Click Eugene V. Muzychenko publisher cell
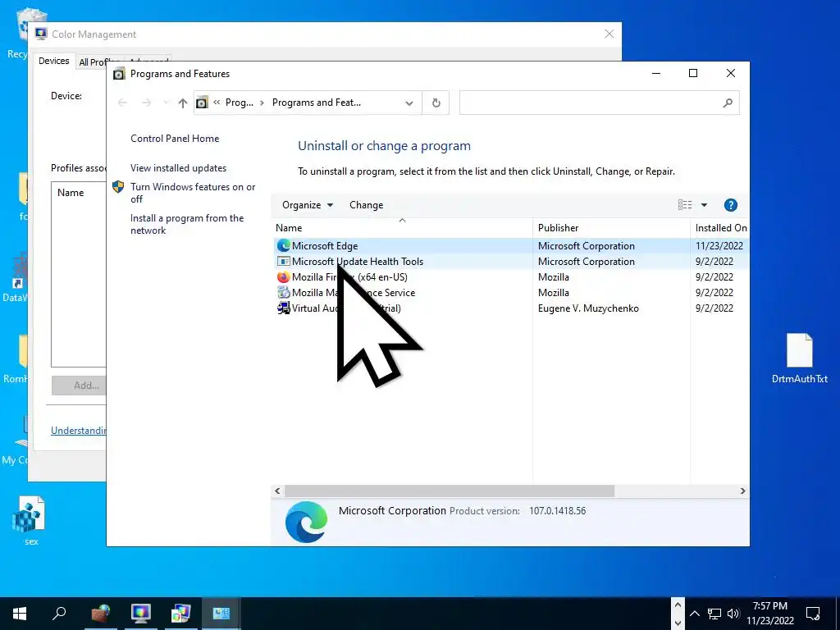This screenshot has width=840, height=630. click(588, 308)
